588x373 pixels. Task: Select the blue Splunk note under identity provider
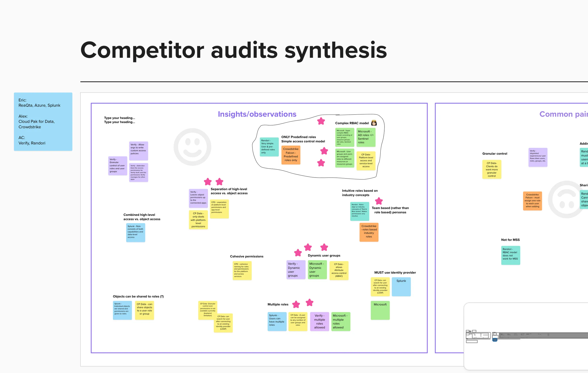point(401,287)
